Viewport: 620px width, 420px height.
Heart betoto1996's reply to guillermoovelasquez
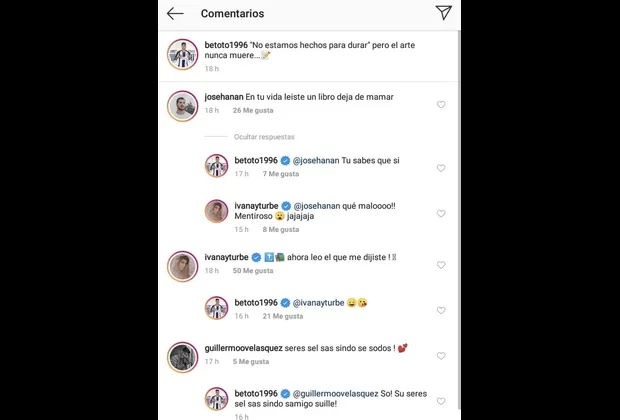441,401
